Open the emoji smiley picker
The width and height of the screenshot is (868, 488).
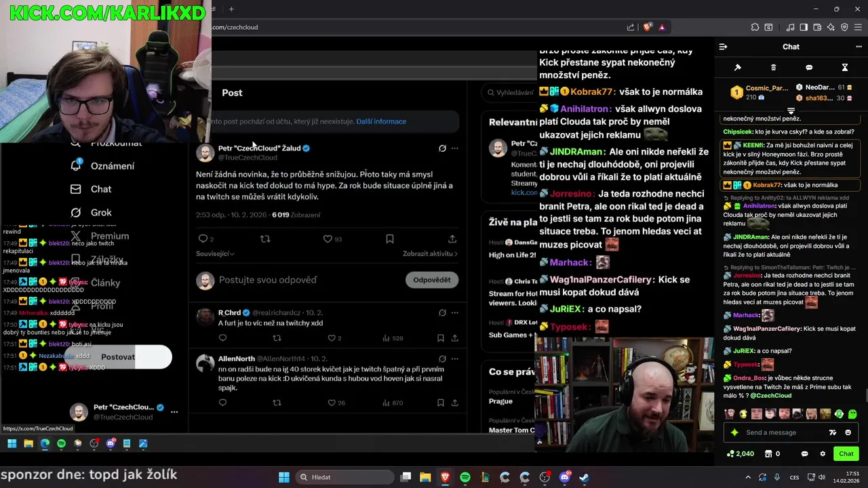(x=848, y=432)
